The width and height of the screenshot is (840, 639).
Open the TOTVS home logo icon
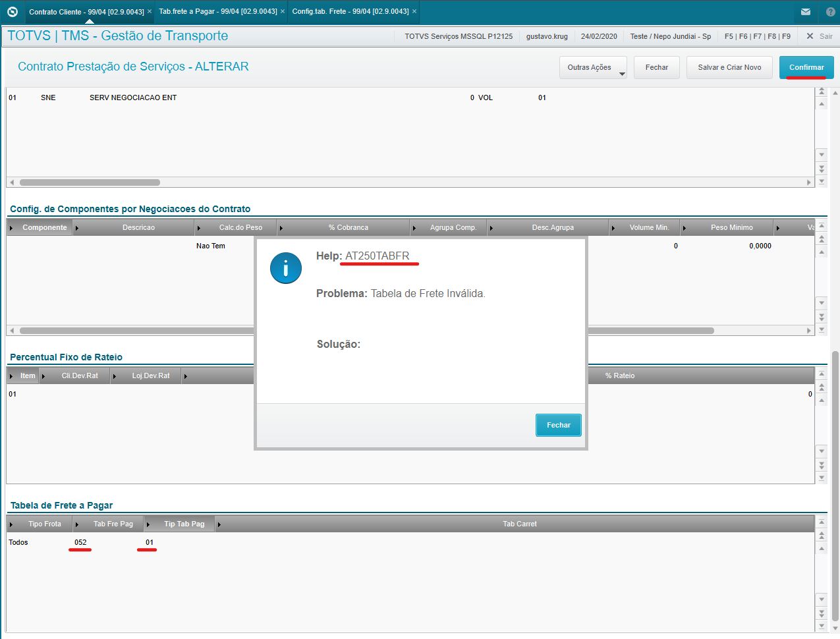coord(13,11)
